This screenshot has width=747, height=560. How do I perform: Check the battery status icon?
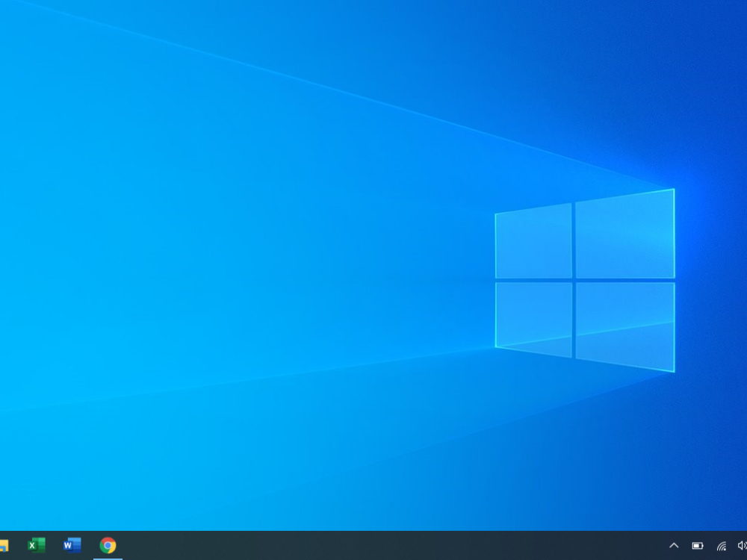click(x=698, y=546)
